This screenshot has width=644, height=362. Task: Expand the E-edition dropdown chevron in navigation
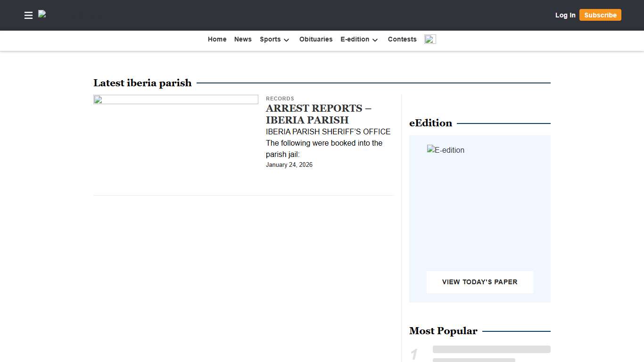(x=375, y=40)
